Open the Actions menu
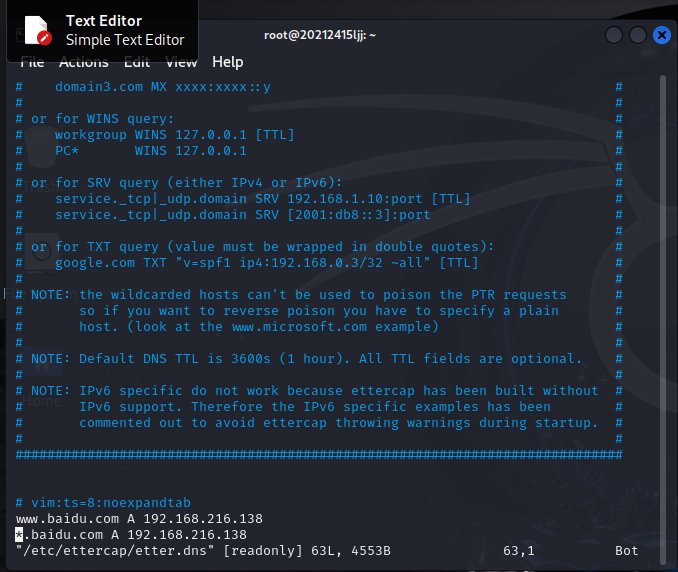The height and width of the screenshot is (572, 678). 83,62
